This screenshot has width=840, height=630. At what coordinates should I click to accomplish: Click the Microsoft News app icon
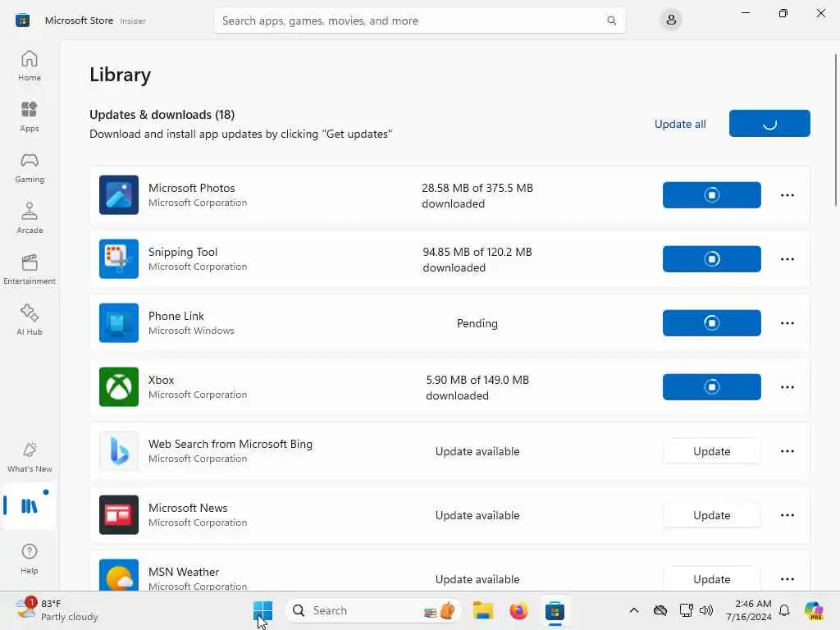click(x=119, y=515)
